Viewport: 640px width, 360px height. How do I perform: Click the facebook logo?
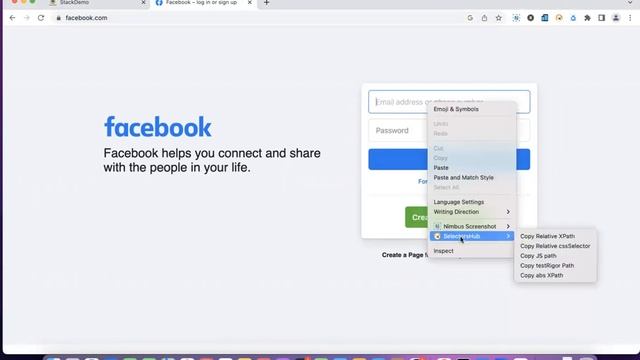click(x=158, y=127)
